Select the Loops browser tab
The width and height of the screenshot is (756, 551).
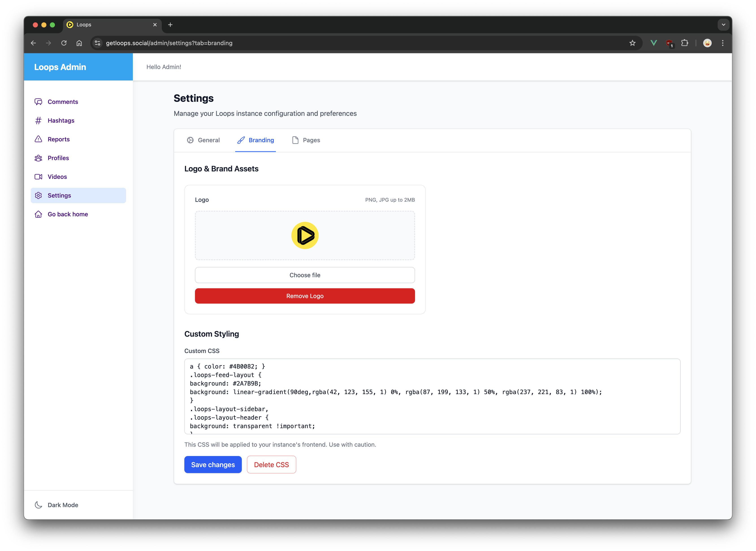click(x=112, y=25)
